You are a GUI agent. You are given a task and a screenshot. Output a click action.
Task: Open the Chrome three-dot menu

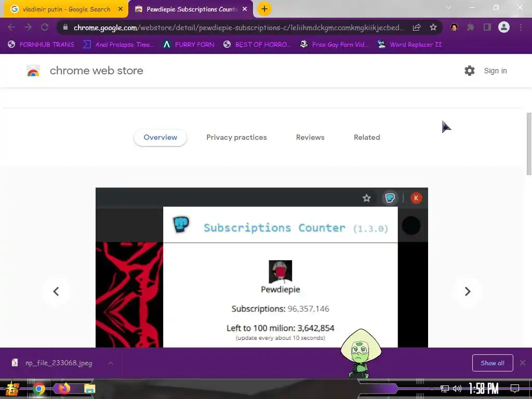coord(521,27)
